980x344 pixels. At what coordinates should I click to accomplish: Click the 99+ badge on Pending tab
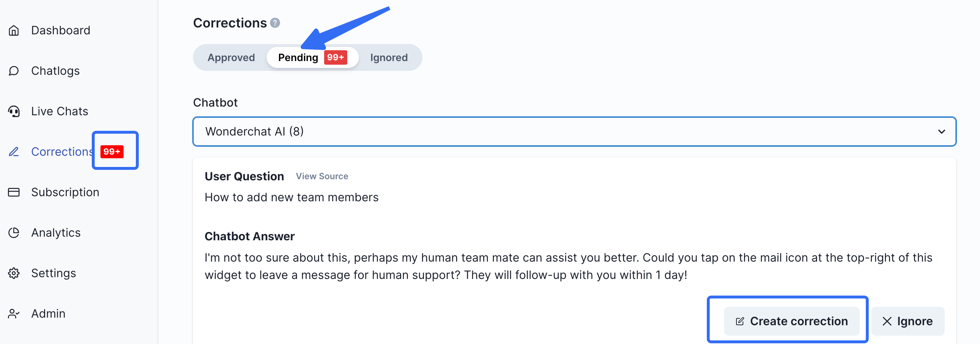tap(335, 57)
